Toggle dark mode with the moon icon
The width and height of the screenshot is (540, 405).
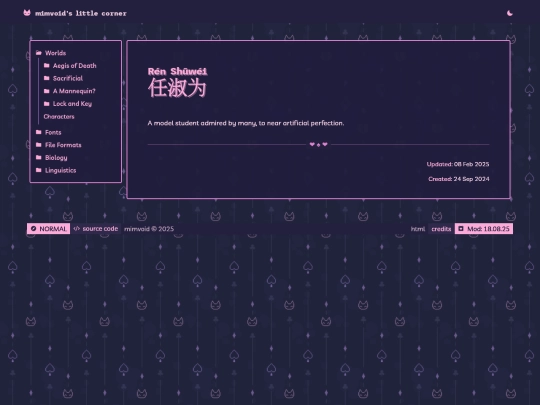click(510, 13)
